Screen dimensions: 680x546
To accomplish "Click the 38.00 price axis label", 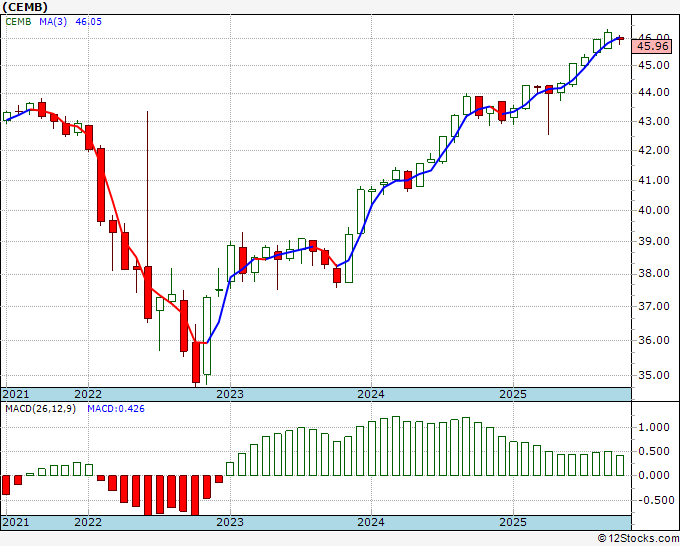I will tap(654, 274).
